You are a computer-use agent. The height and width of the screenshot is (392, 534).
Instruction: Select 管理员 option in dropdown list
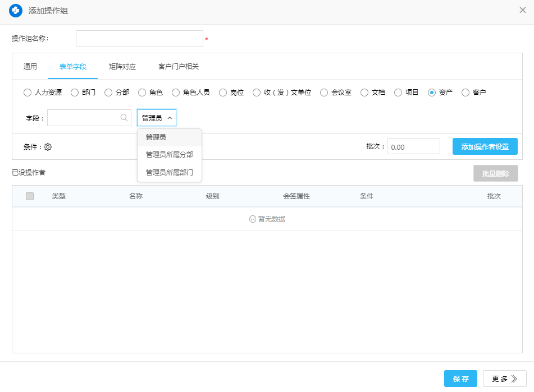click(x=156, y=137)
